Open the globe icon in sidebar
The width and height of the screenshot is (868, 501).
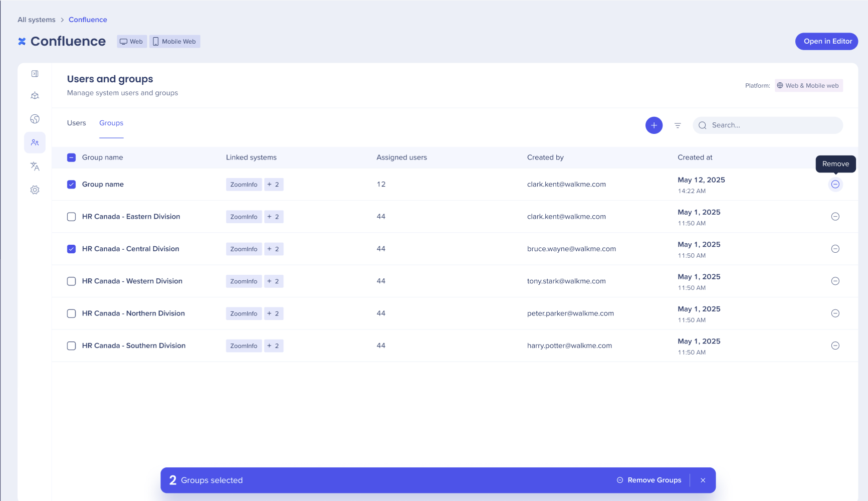pyautogui.click(x=35, y=119)
